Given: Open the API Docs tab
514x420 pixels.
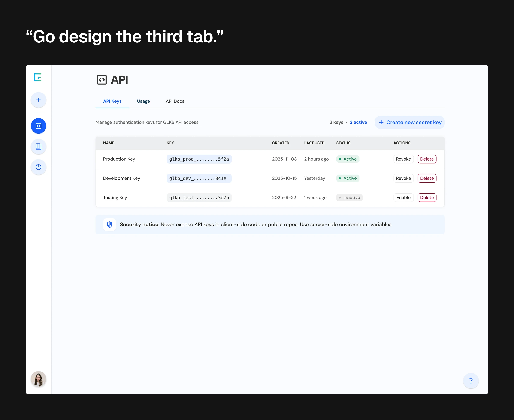Looking at the screenshot, I should point(175,101).
